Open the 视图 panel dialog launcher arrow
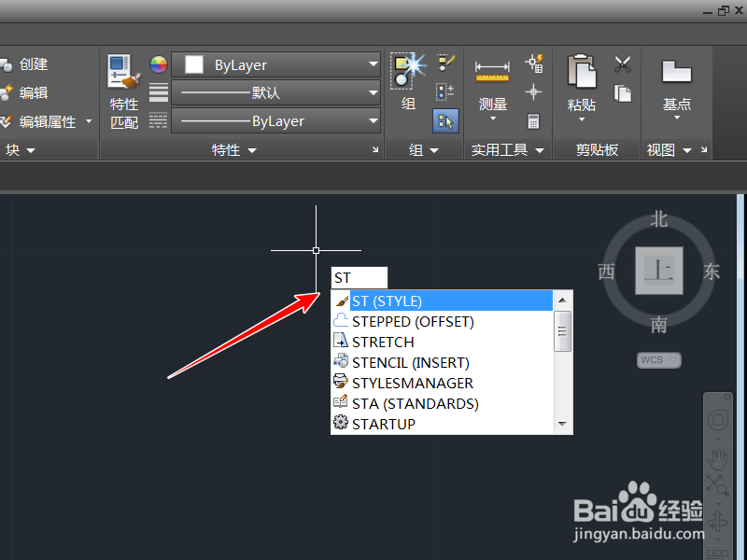The width and height of the screenshot is (747, 560). point(704,149)
